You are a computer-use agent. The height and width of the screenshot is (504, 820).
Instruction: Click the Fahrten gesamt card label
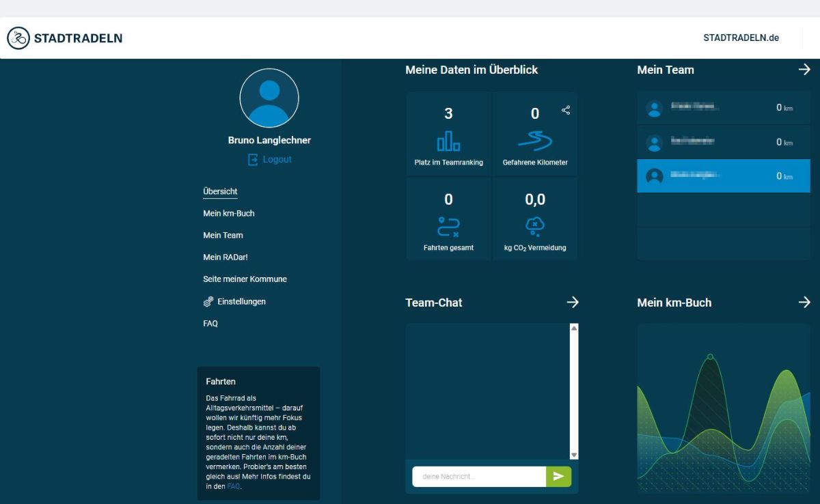coord(448,248)
